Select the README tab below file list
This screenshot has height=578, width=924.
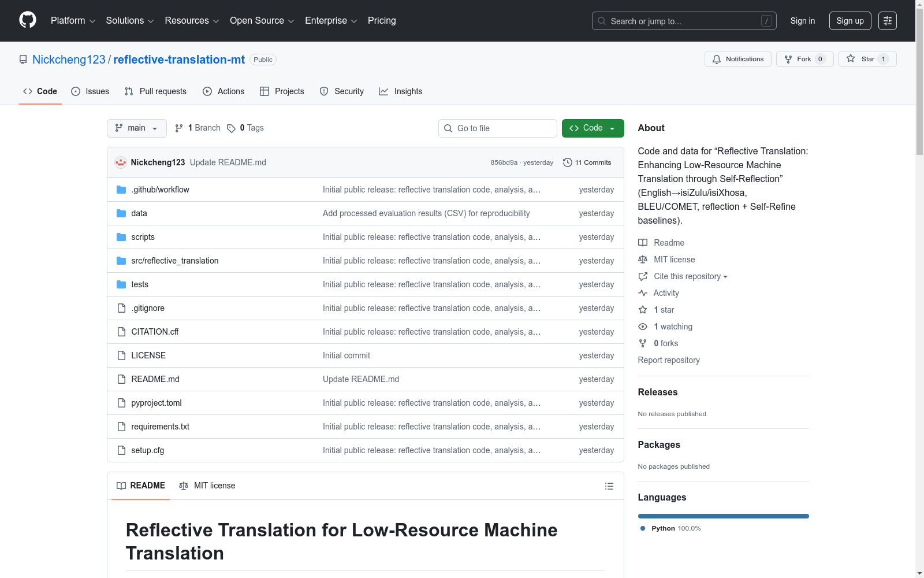(141, 486)
